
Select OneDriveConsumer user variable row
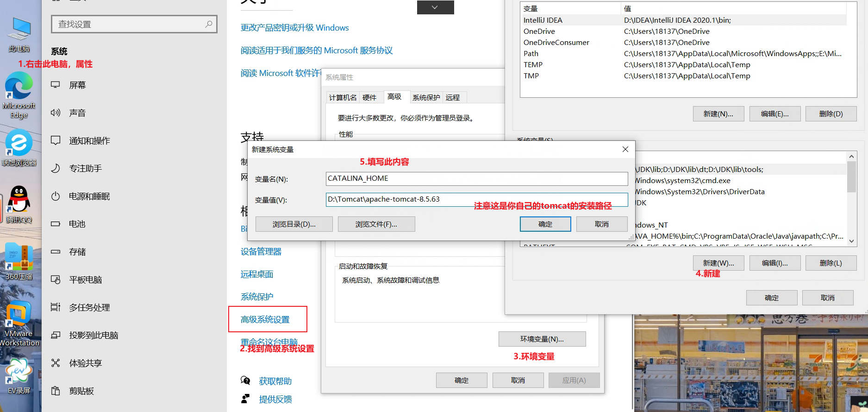point(684,43)
